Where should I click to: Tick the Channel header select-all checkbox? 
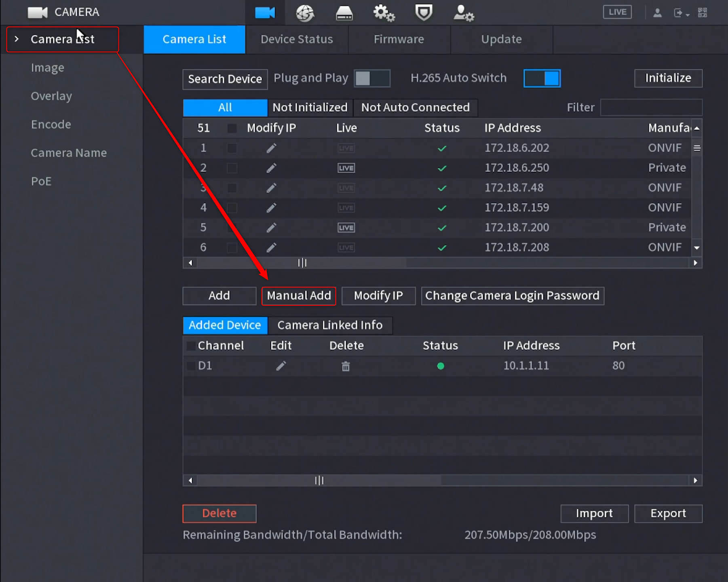click(191, 346)
